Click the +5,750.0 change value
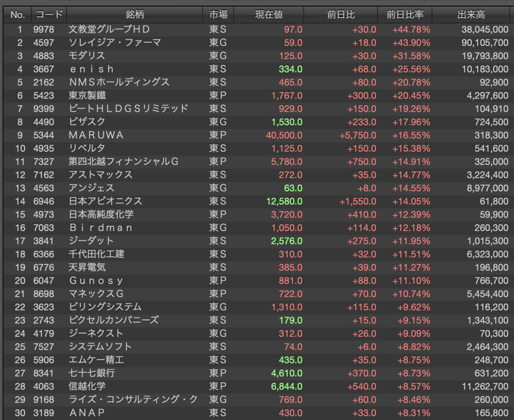Viewport: 514px width, 420px height. click(x=358, y=135)
